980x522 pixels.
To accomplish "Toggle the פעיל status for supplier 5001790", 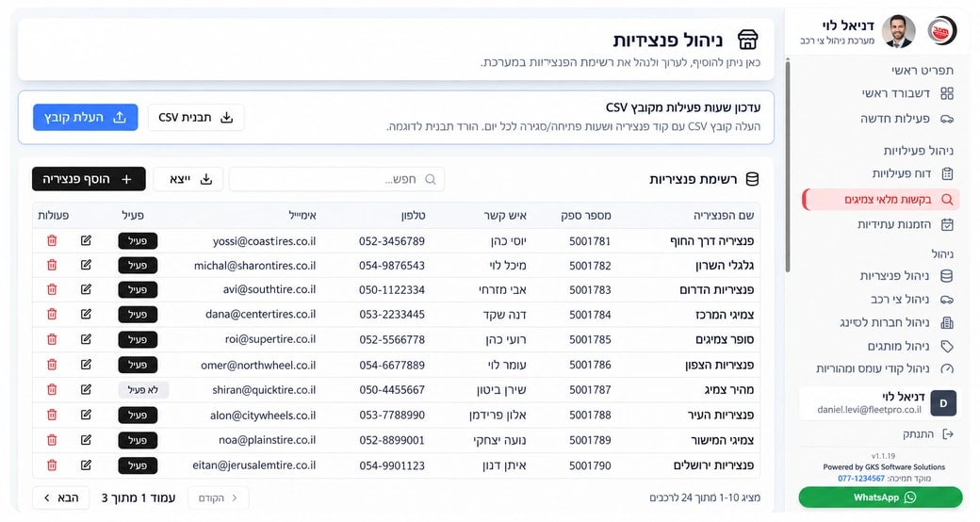I will click(x=138, y=465).
